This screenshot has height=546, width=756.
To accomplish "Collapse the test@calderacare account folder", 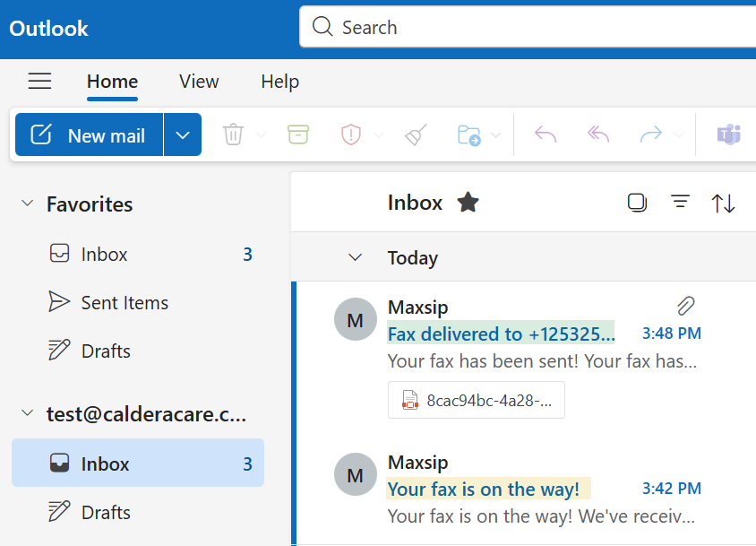I will tap(28, 413).
